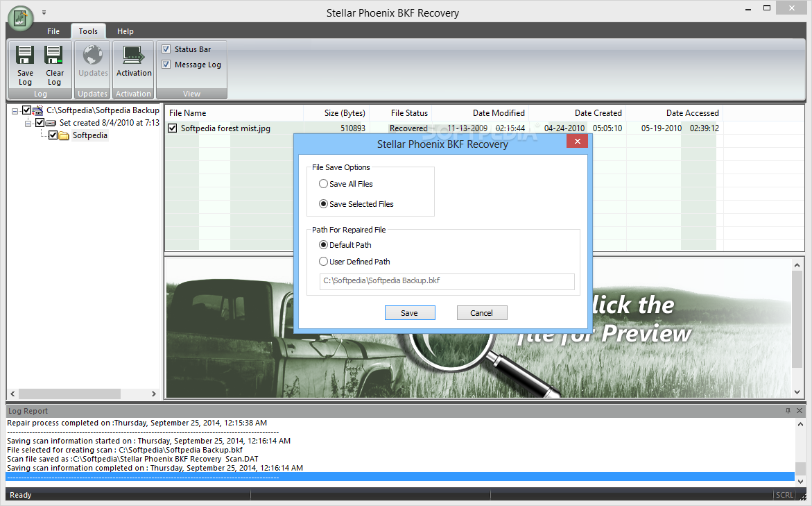Click the drive icon beside Set created
The width and height of the screenshot is (812, 506).
tap(51, 124)
